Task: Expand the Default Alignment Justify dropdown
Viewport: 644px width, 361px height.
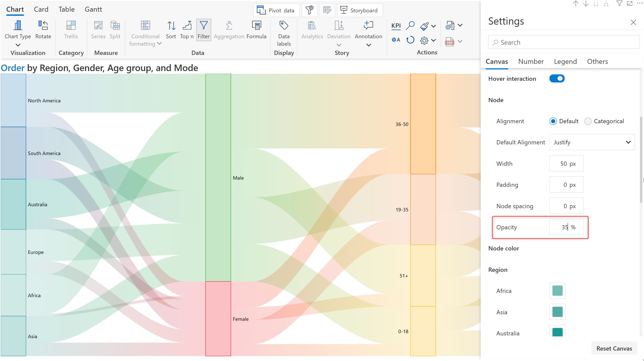Action: [x=592, y=142]
